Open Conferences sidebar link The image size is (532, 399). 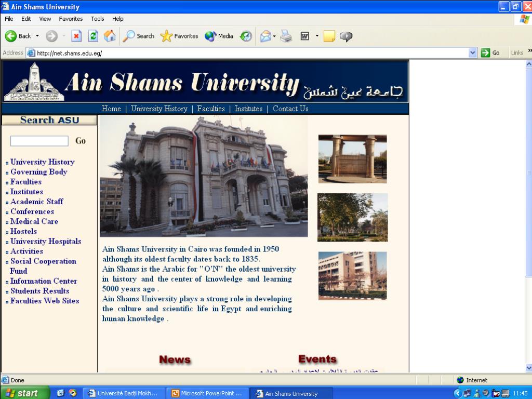(32, 211)
